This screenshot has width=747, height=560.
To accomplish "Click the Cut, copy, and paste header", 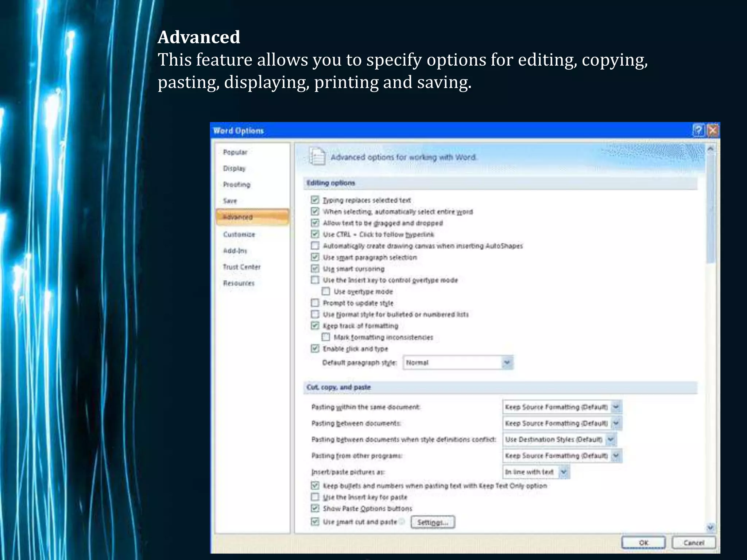I will point(500,387).
